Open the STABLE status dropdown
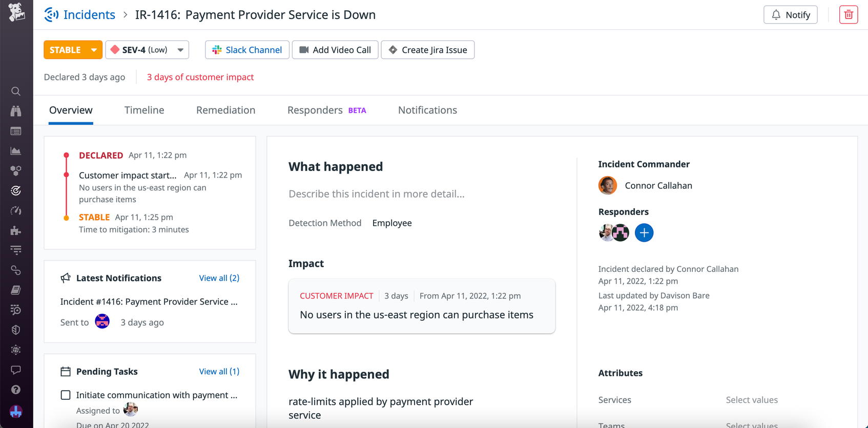Image resolution: width=868 pixels, height=428 pixels. (x=73, y=50)
